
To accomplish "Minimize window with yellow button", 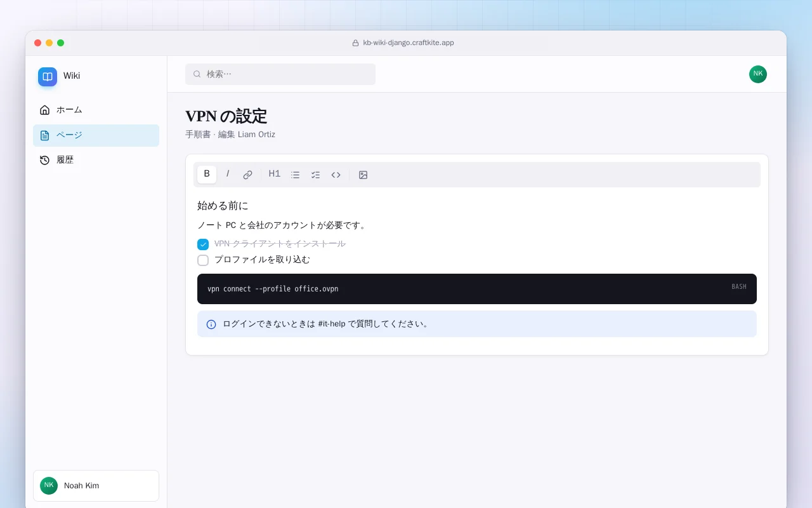I will point(49,43).
